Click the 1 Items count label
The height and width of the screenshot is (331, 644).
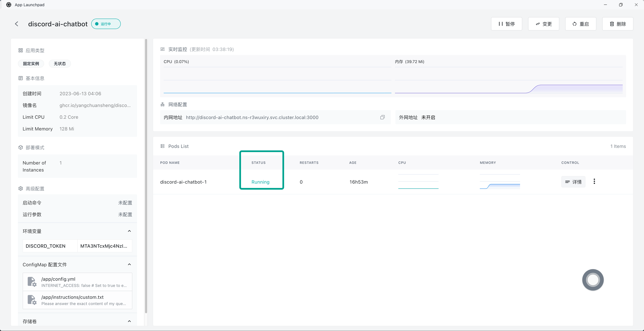[x=618, y=146]
